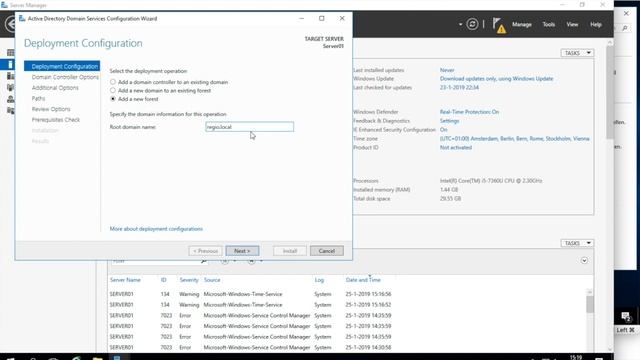Click the Server Manager back arrow

tap(11, 24)
